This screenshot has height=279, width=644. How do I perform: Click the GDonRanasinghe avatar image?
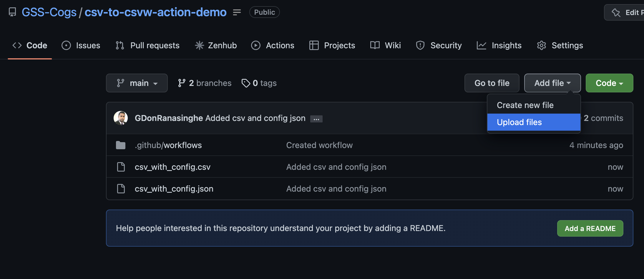coord(121,118)
